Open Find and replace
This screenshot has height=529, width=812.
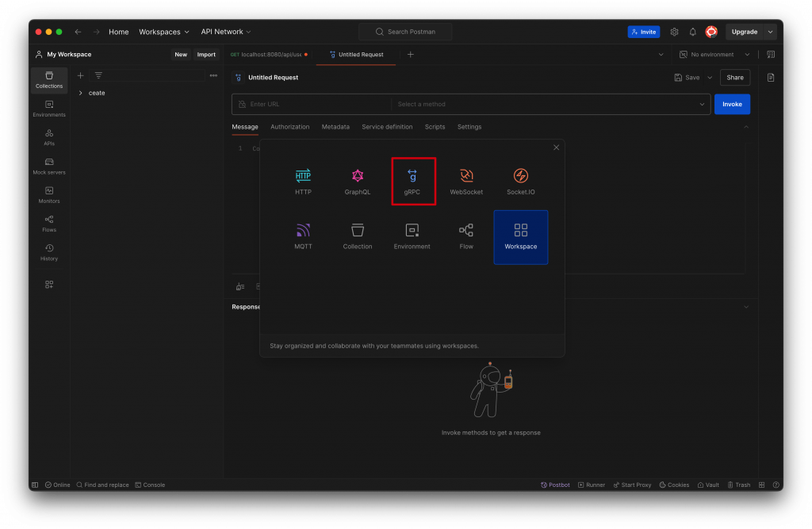point(102,485)
